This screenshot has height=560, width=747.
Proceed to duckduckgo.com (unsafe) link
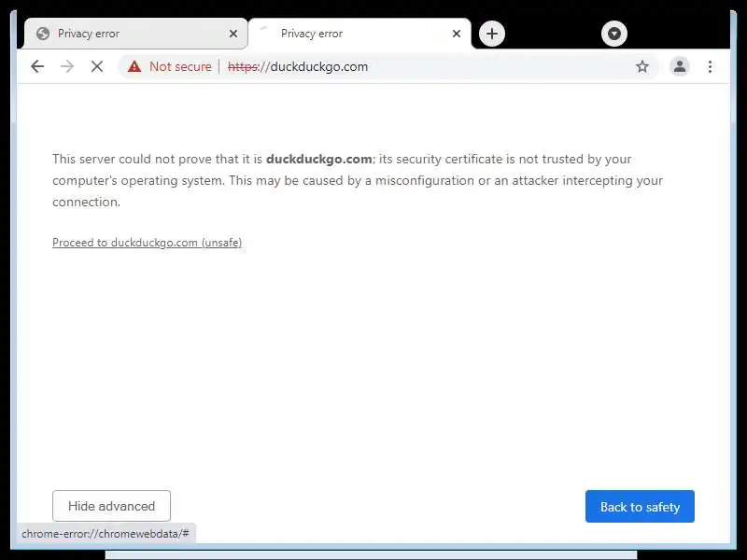click(x=148, y=243)
